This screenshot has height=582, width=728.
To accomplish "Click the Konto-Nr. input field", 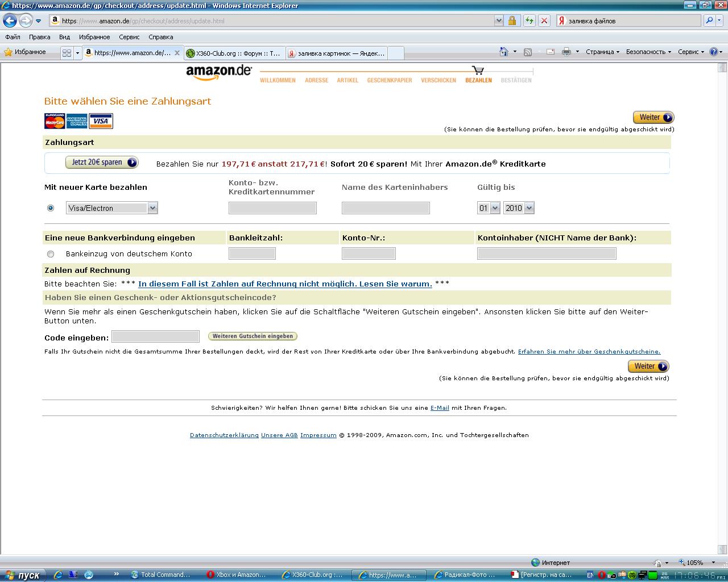I will 369,253.
